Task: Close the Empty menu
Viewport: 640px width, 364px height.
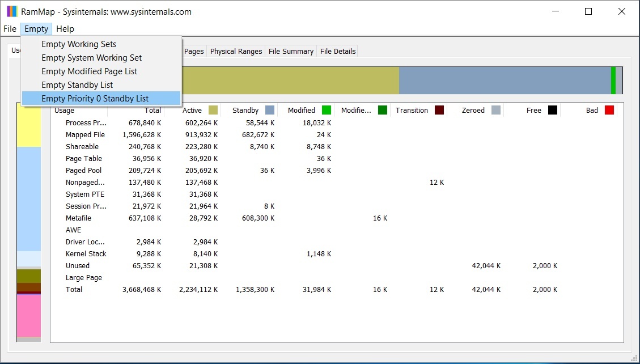Action: pyautogui.click(x=36, y=29)
